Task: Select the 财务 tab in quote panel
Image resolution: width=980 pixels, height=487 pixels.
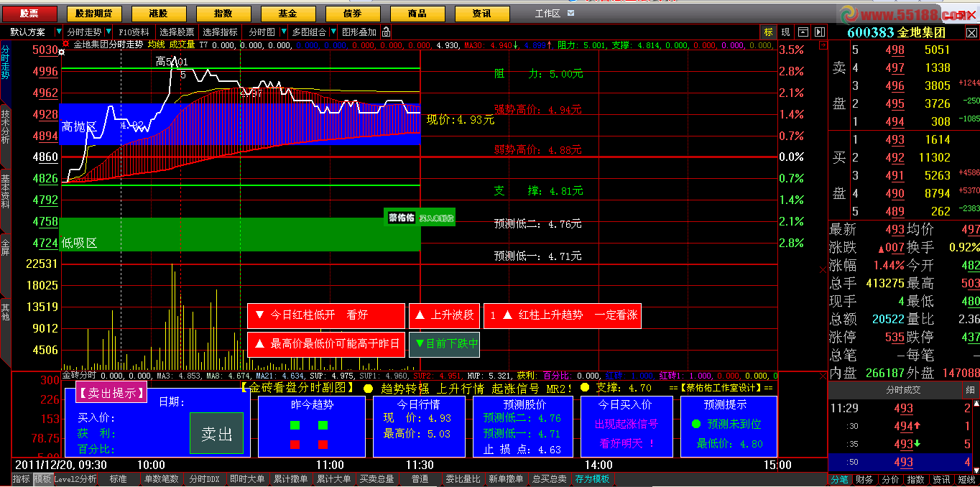Action: 865,480
